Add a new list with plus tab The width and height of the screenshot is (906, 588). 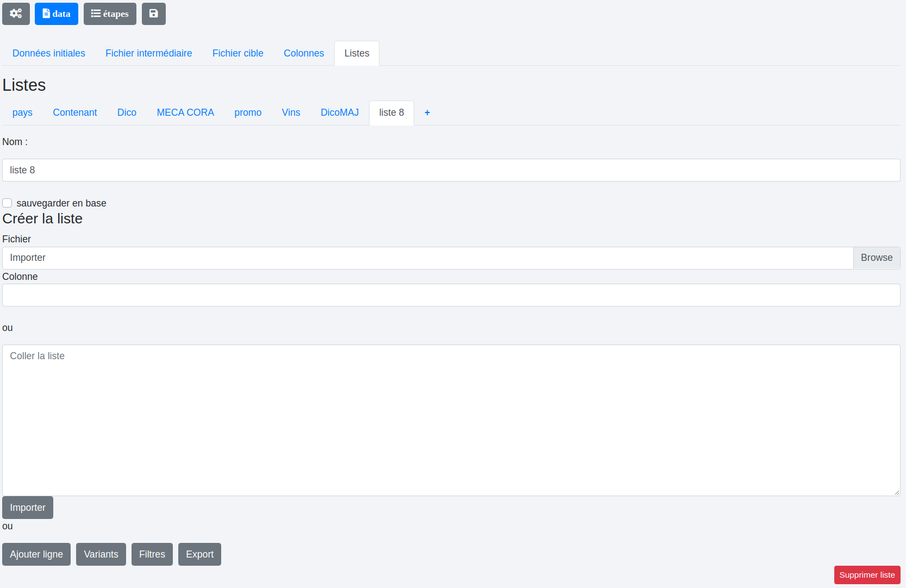coord(427,112)
